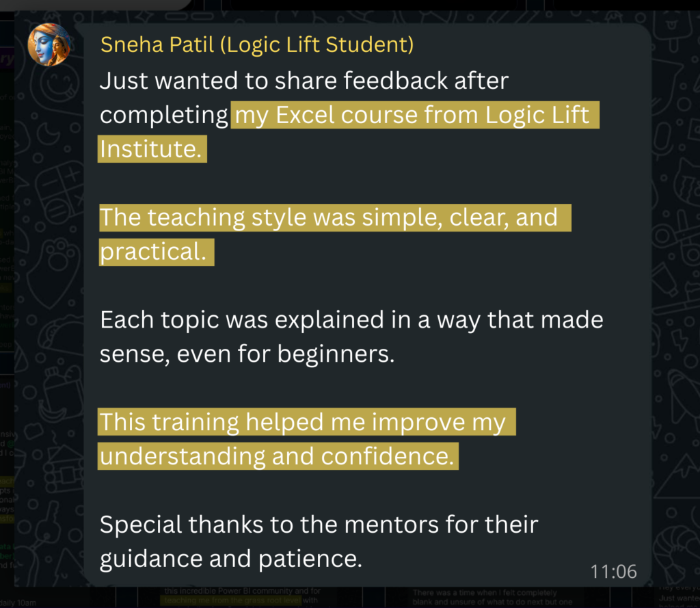Screen dimensions: 700x608
Task: Click the "guidance and patience." line
Action: click(x=230, y=559)
